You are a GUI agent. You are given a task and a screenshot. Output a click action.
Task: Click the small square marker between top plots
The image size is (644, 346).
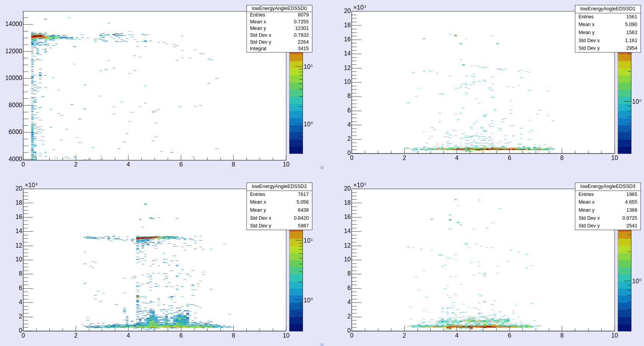click(322, 168)
